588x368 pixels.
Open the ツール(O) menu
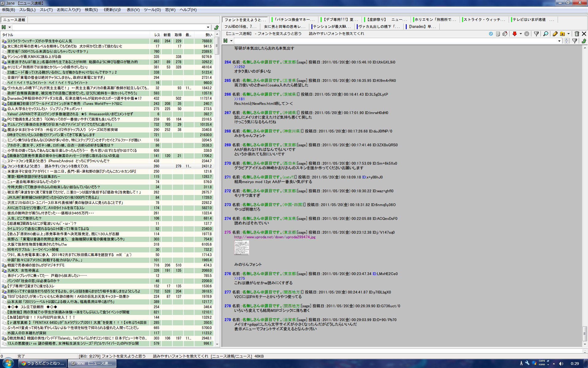click(152, 10)
